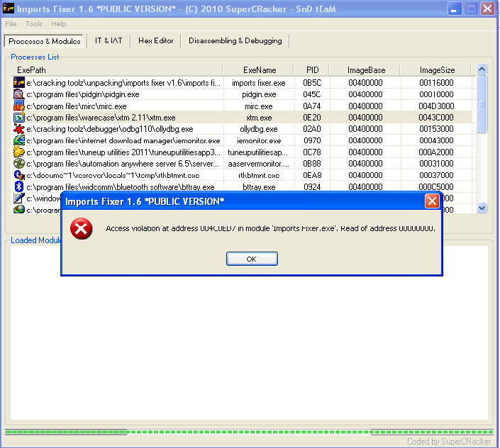Click PID value 02A0
The height and width of the screenshot is (448, 500).
coord(312,129)
